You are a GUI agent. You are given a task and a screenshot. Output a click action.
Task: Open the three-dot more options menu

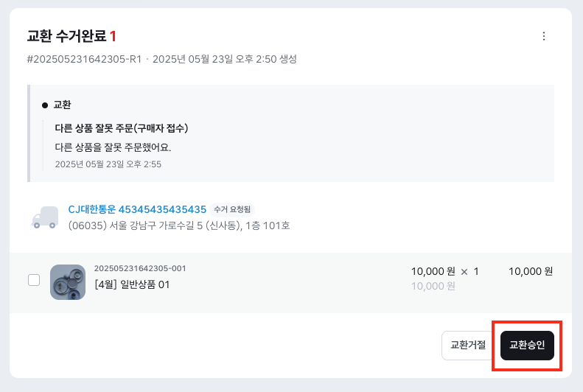coord(544,36)
